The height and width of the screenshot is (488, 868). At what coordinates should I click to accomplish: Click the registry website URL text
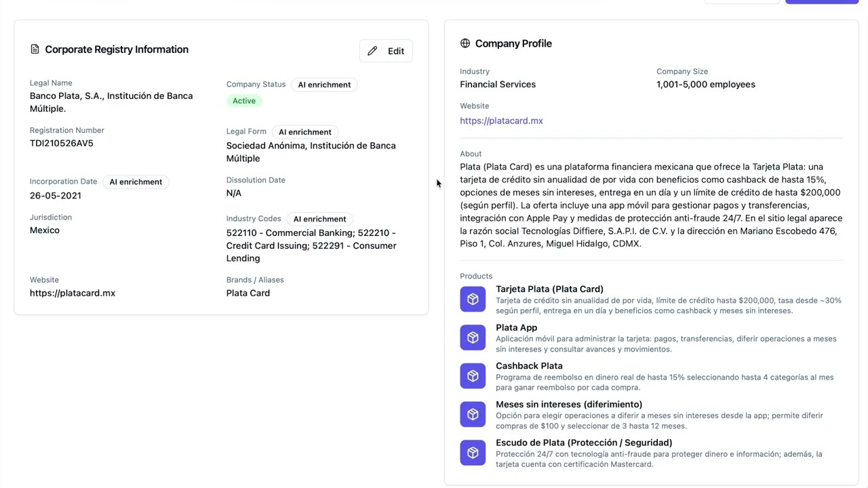(x=73, y=293)
